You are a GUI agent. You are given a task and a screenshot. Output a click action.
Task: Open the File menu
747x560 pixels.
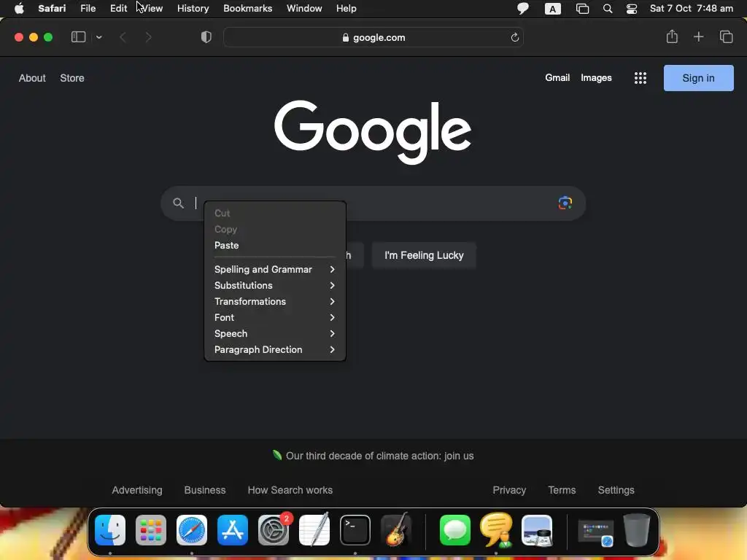pyautogui.click(x=88, y=9)
